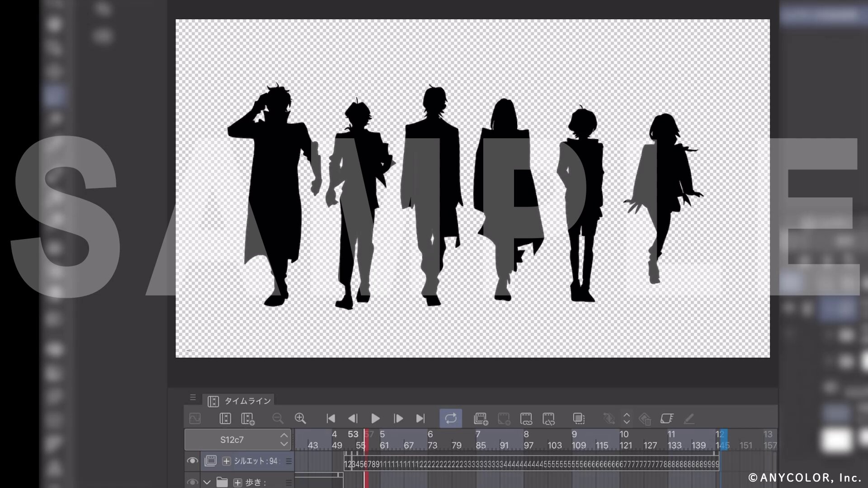Open the timeline panel menu
This screenshot has width=868, height=488.
[193, 398]
